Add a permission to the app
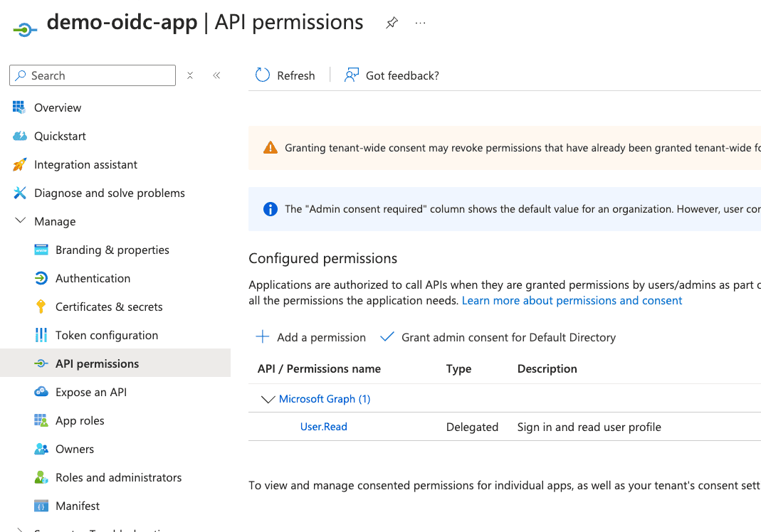This screenshot has width=761, height=532. (310, 336)
